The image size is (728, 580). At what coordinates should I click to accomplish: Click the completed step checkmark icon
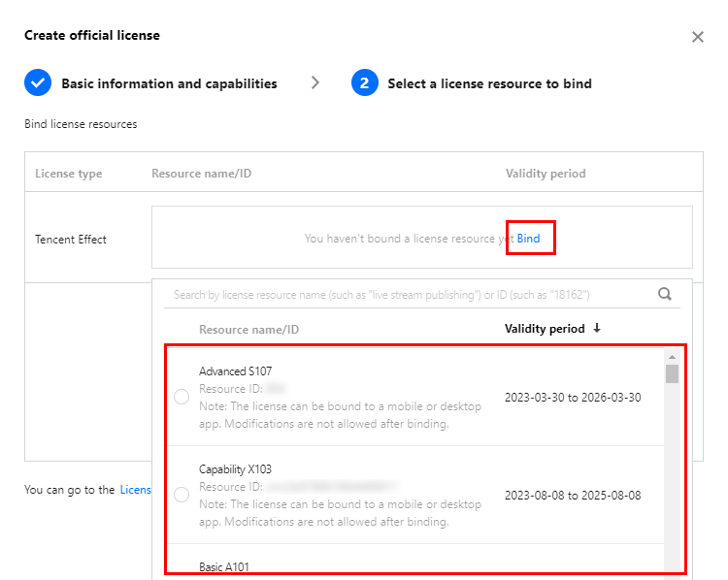pos(38,82)
